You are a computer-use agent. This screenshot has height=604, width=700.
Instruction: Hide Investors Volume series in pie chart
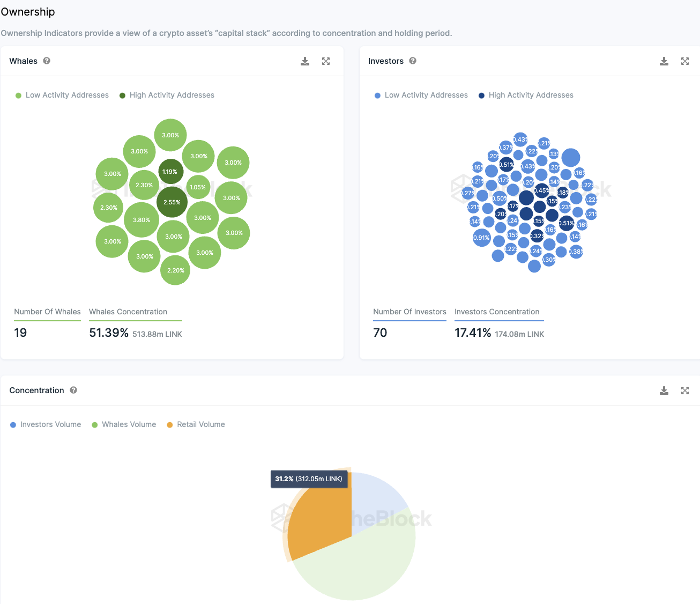(46, 424)
